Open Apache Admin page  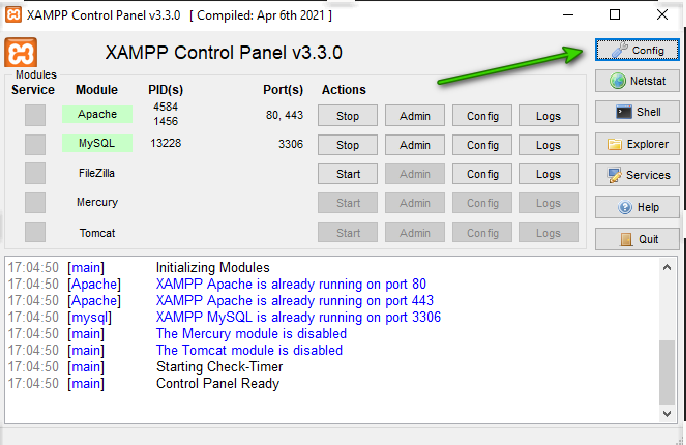415,116
